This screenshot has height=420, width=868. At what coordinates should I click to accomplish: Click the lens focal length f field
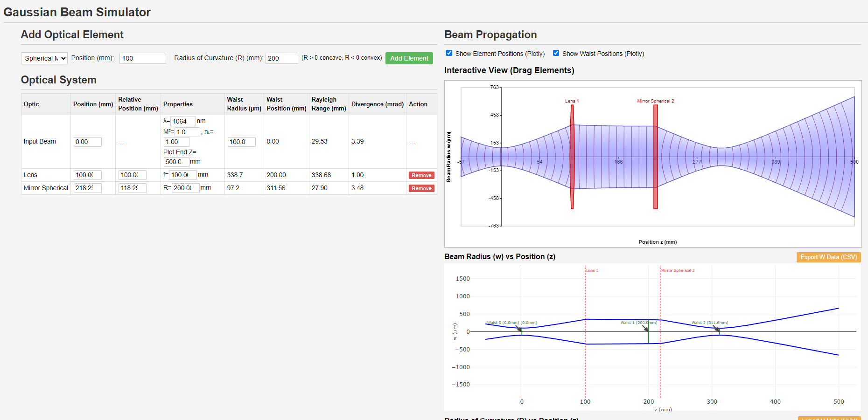tap(182, 175)
